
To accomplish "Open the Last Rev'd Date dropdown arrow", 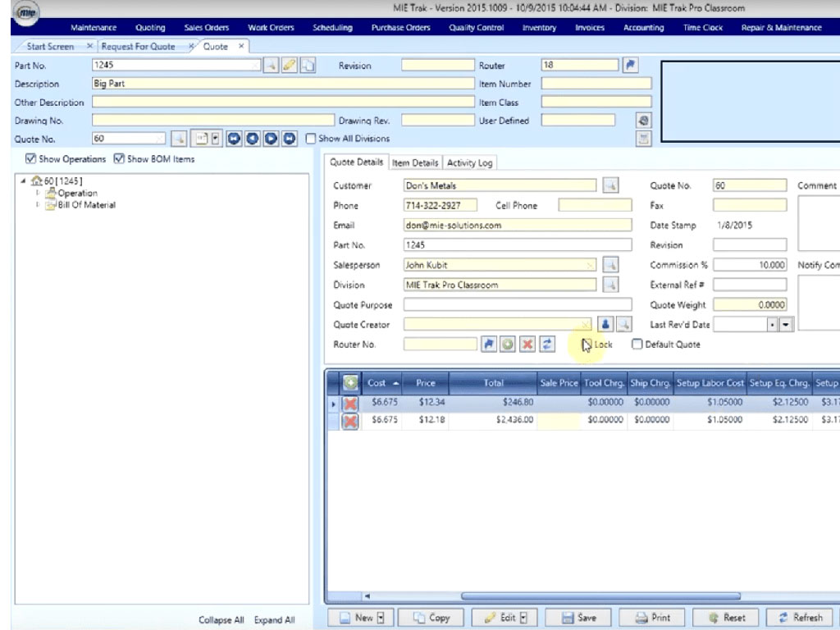I will click(x=787, y=325).
